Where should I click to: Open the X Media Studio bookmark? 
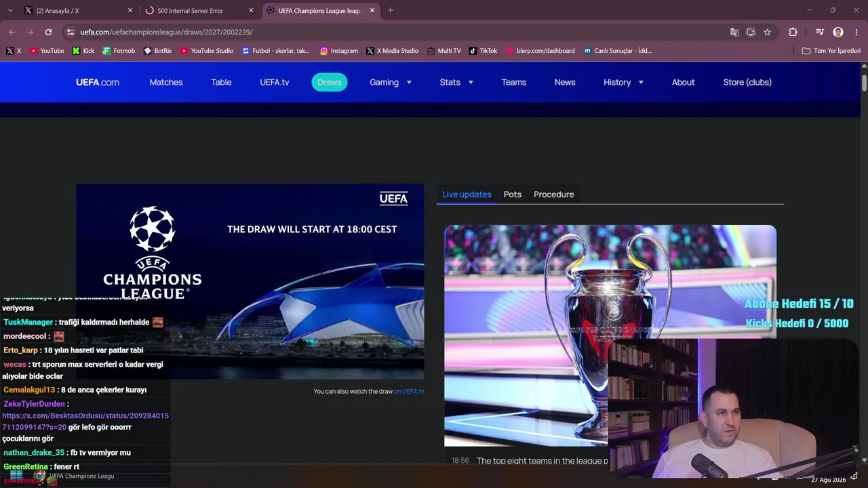click(393, 51)
